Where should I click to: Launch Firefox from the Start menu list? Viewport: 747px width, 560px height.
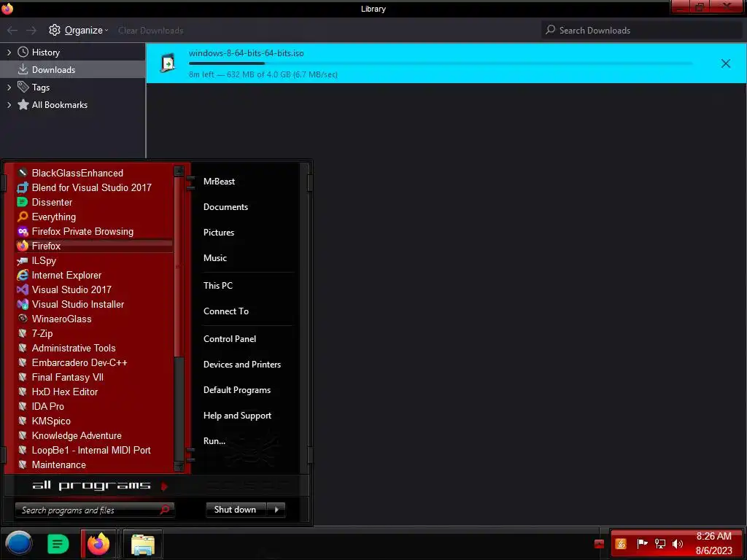(94, 246)
